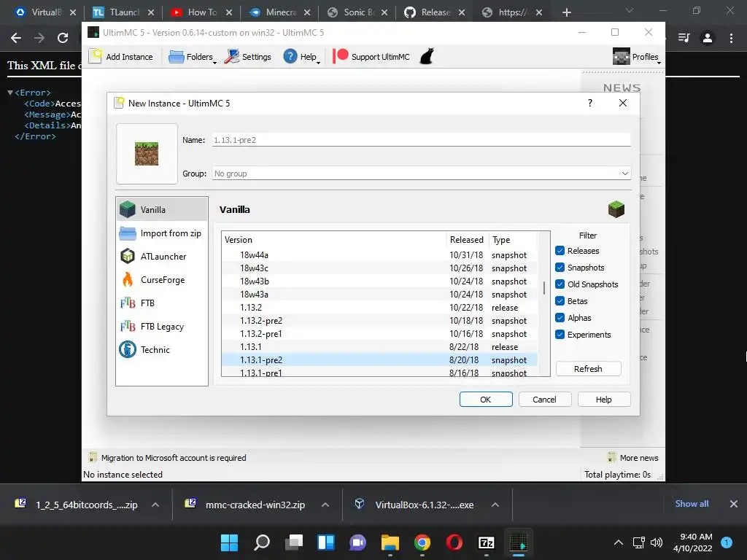Click Show all downloads link

coord(692,504)
